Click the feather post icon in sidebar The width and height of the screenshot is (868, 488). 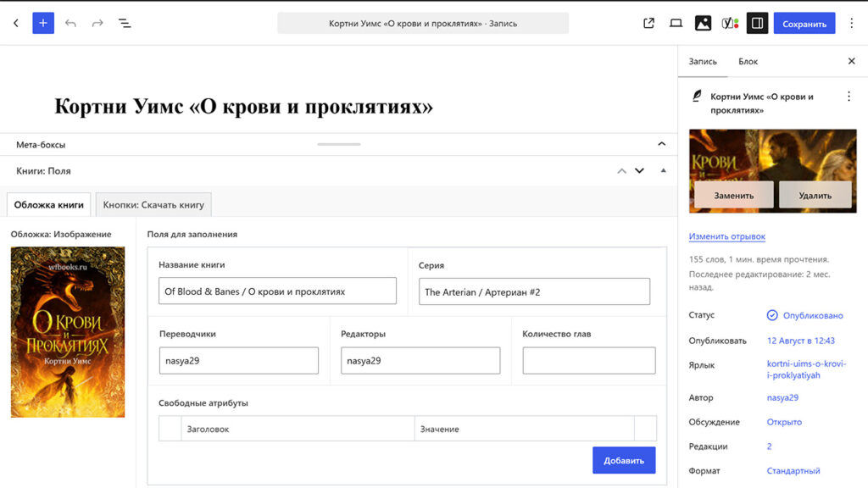[x=697, y=97]
